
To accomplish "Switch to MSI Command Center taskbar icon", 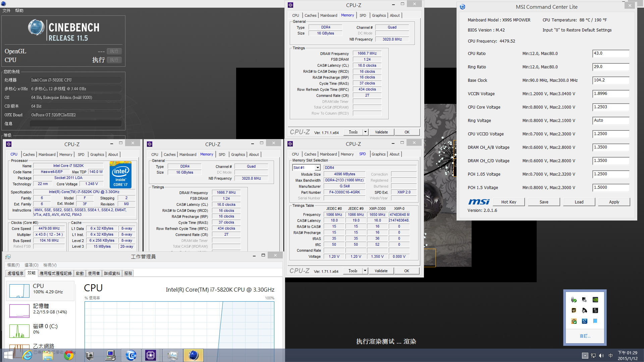I will (131, 355).
